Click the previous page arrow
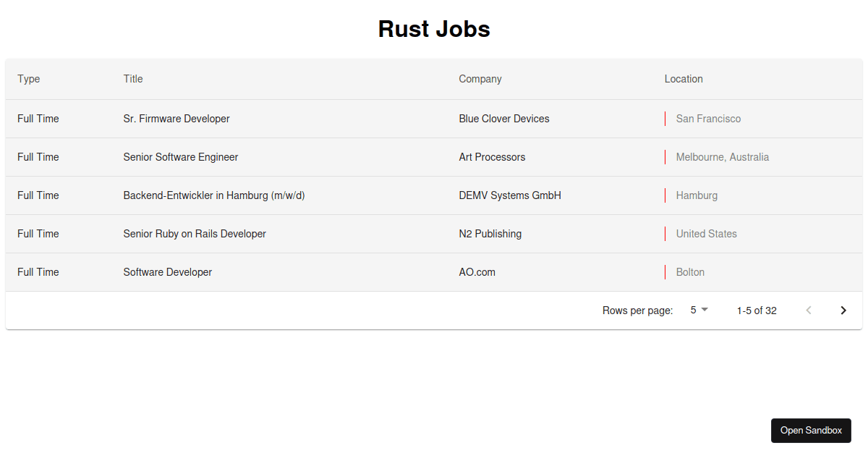 (x=808, y=310)
